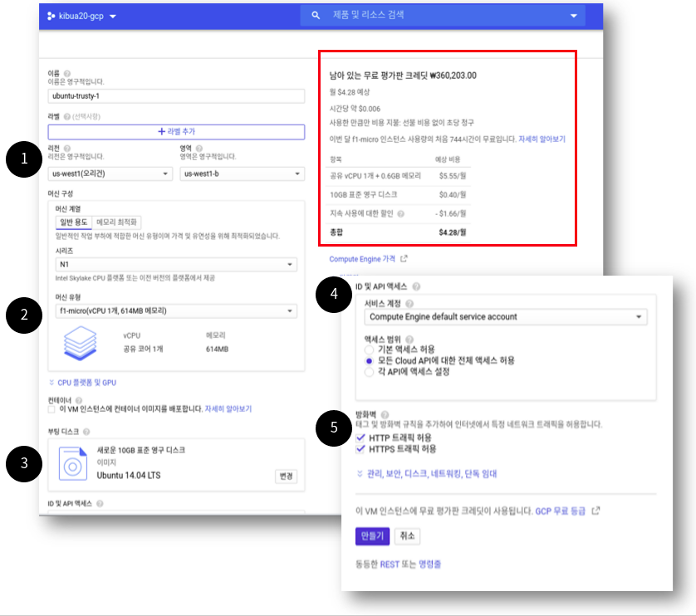Open the kibua20-gcp project selector
Screen dimensions: 696x616
pos(81,16)
